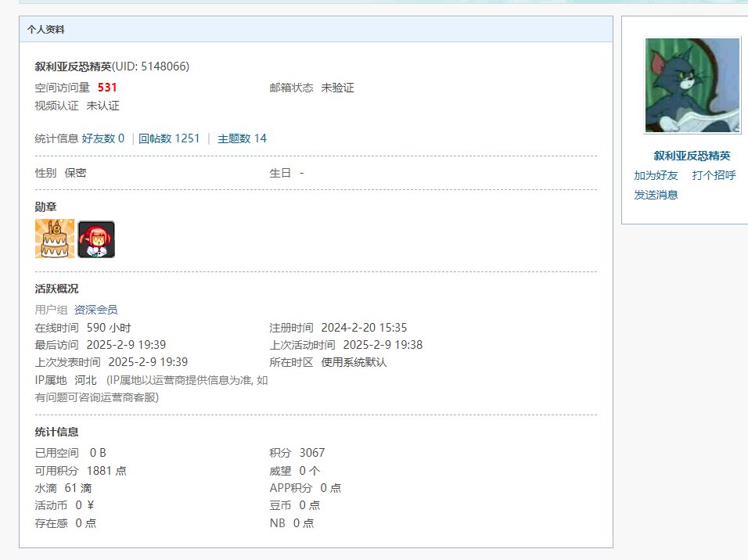Click the 在线时间 590 小时 text
Image resolution: width=748 pixels, height=560 pixels.
[x=83, y=328]
